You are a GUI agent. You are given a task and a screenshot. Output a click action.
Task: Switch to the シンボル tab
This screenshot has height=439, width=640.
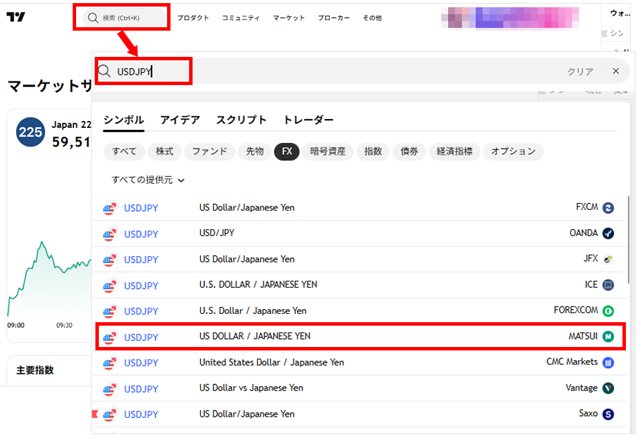point(124,120)
